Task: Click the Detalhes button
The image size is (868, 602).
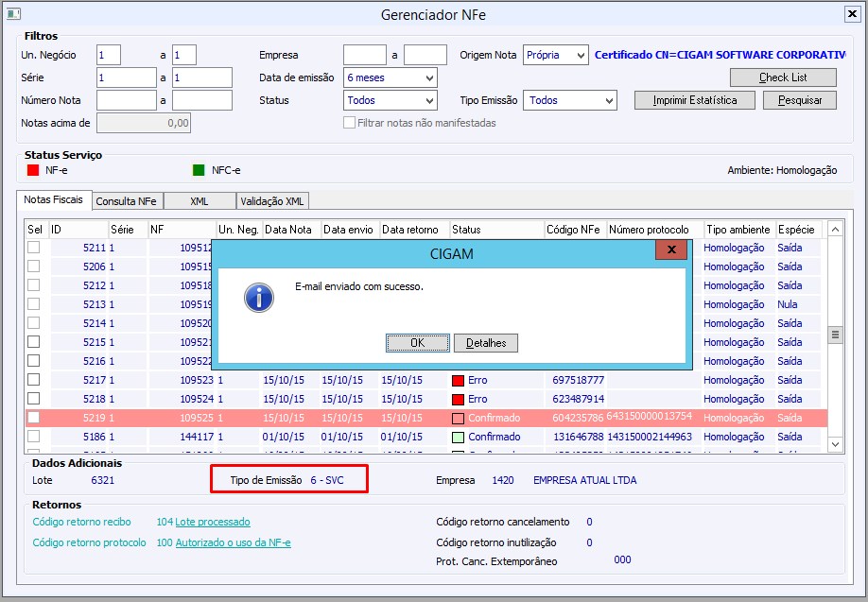Action: (x=486, y=343)
